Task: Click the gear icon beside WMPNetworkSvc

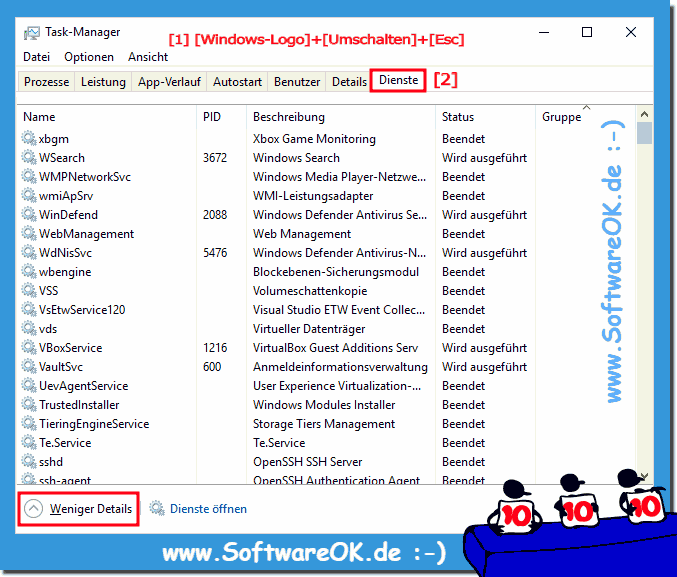Action: [x=29, y=176]
